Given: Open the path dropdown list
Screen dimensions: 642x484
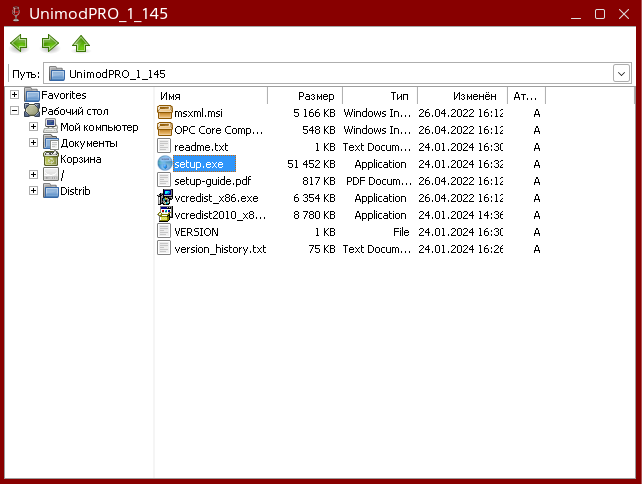Looking at the screenshot, I should pos(621,74).
